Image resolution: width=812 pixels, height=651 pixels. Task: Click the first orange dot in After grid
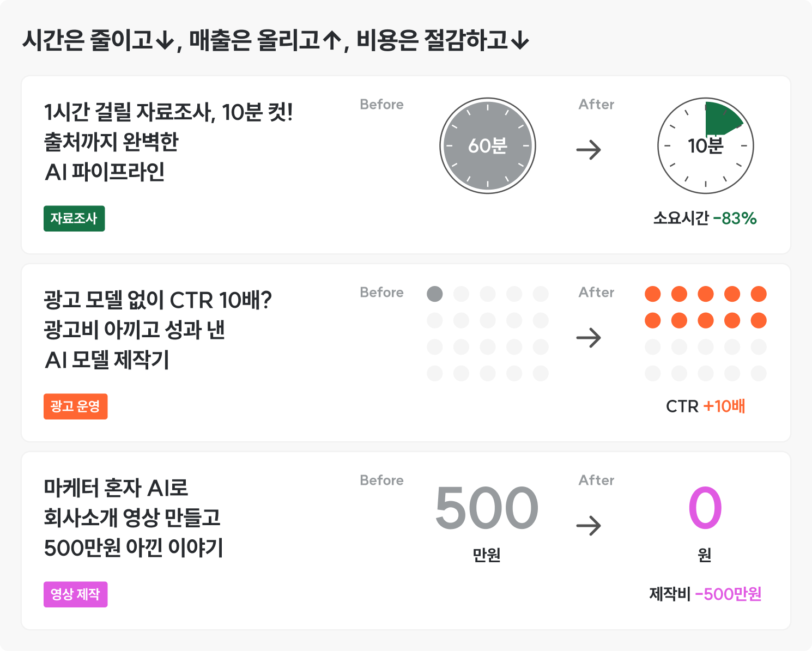coord(653,294)
